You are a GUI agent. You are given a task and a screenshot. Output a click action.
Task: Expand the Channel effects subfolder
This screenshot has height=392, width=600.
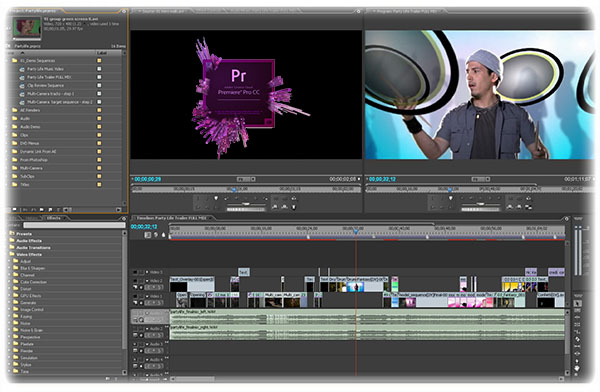[x=10, y=275]
